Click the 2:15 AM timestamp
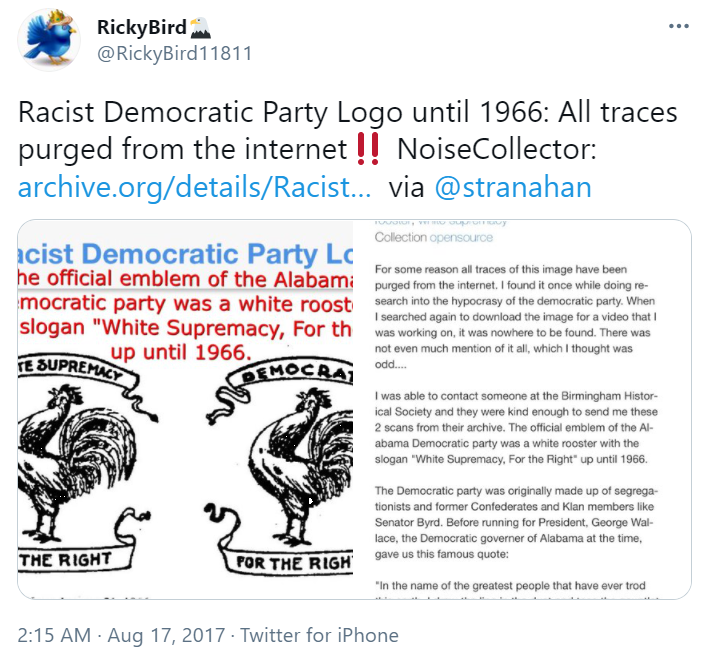The height and width of the screenshot is (656, 714). click(54, 635)
